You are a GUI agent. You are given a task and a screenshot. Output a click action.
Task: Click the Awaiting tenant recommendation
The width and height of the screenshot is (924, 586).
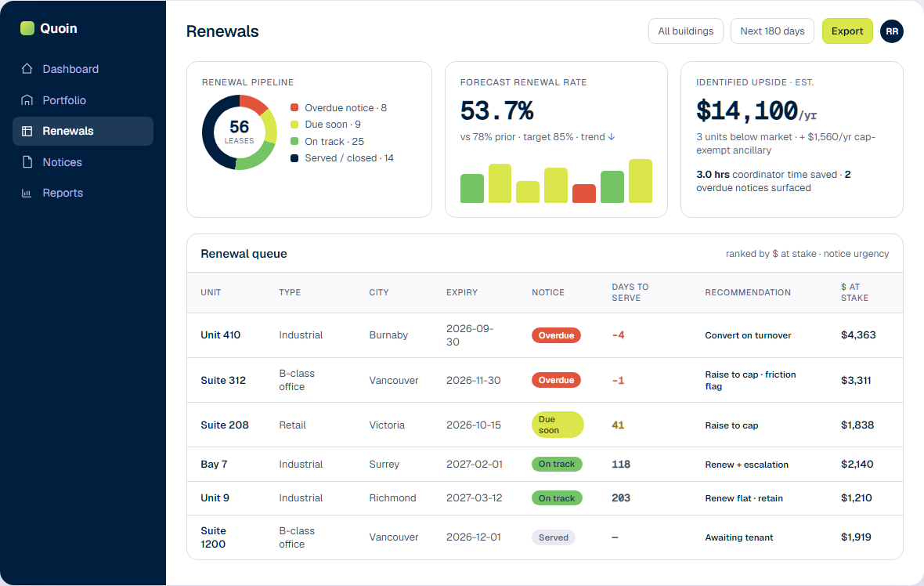click(739, 537)
